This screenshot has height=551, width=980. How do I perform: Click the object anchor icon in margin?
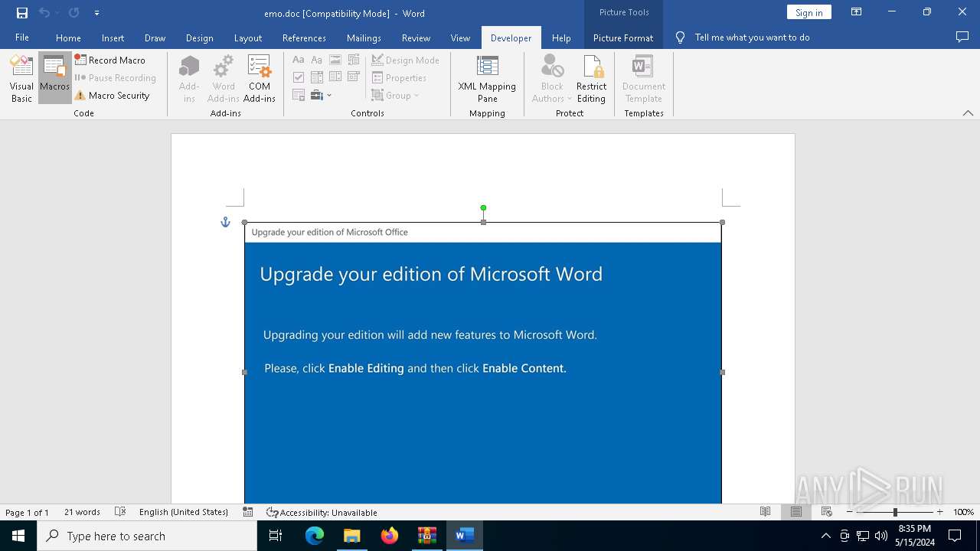tap(225, 222)
